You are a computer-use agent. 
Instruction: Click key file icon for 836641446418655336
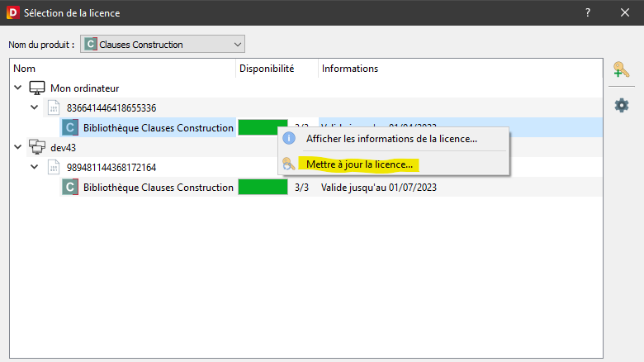coord(54,107)
